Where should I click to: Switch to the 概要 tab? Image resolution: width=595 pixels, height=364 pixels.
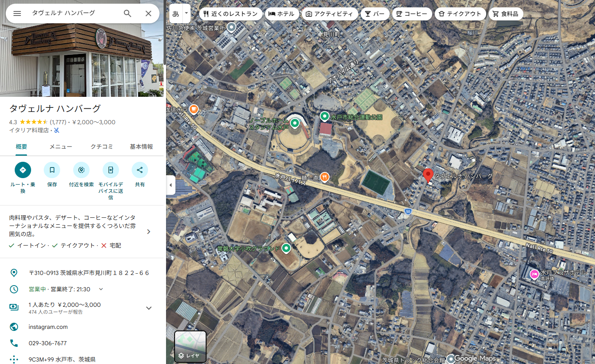(x=21, y=147)
